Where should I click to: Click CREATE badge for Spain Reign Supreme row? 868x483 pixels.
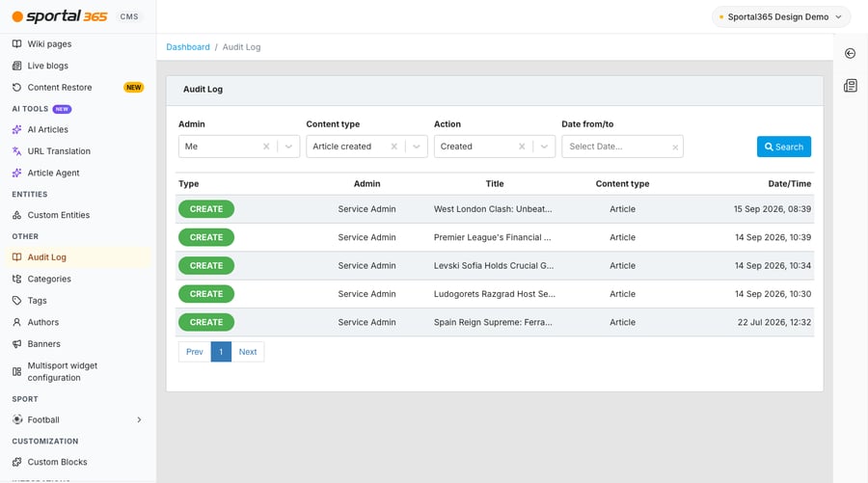206,322
